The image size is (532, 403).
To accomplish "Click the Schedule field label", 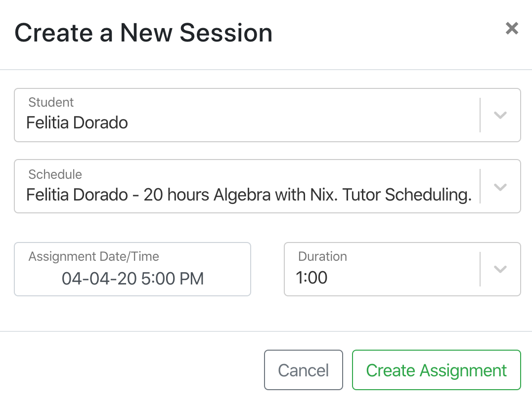I will pyautogui.click(x=55, y=174).
